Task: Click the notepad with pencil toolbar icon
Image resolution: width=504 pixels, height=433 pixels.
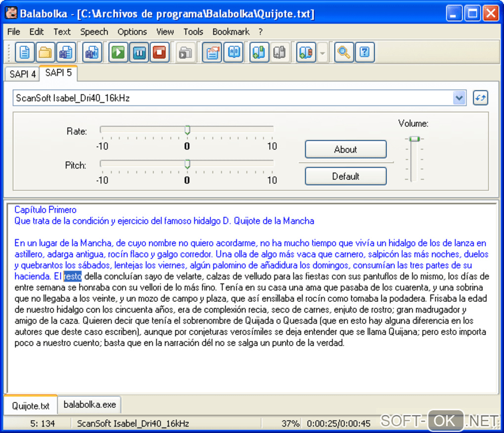Action: tap(212, 52)
